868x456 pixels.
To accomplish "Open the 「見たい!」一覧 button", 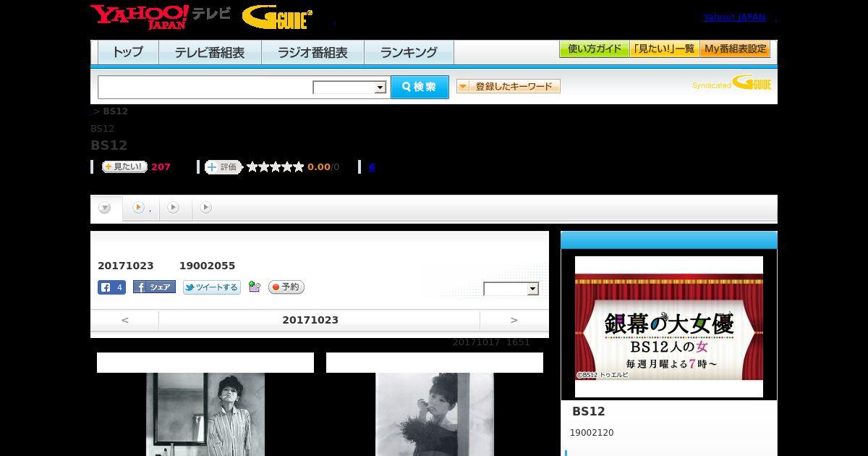I will [665, 49].
